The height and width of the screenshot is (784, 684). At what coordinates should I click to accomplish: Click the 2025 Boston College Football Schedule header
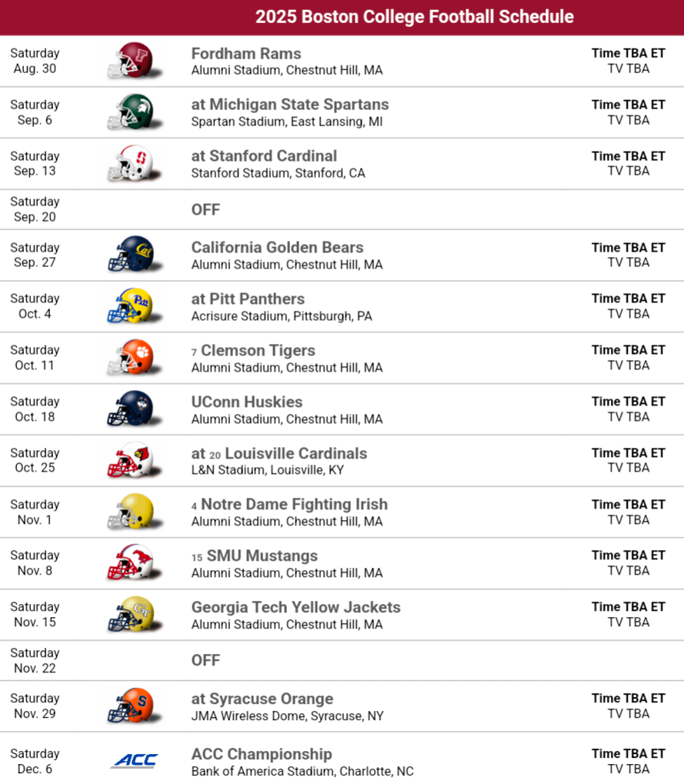pyautogui.click(x=415, y=17)
